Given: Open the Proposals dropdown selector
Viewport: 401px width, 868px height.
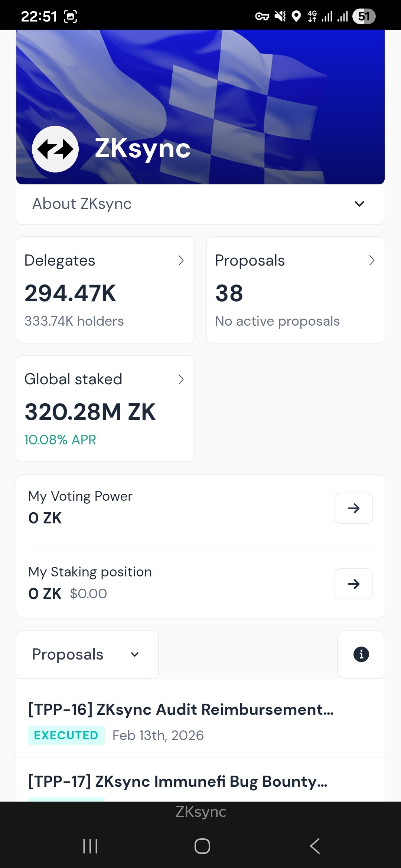Looking at the screenshot, I should click(87, 654).
